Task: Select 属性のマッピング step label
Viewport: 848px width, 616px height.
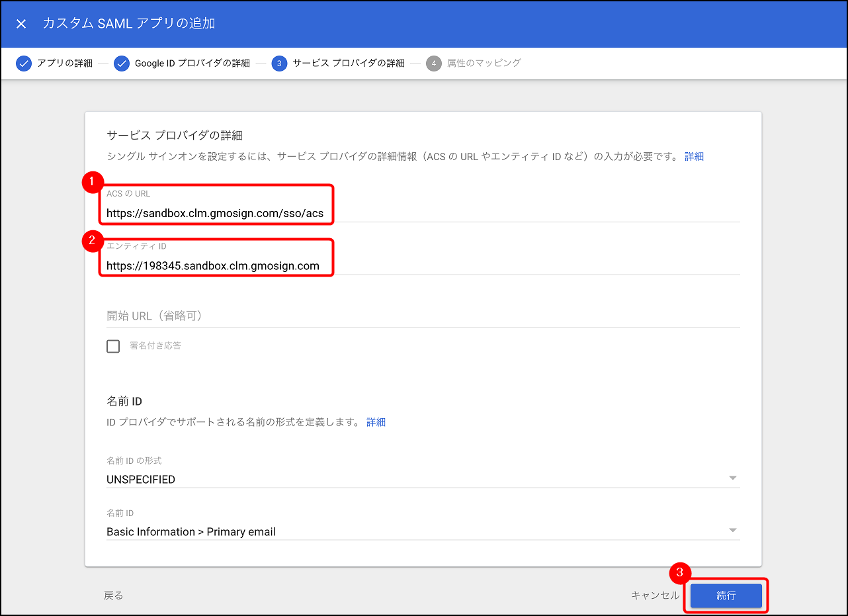Action: pyautogui.click(x=484, y=64)
